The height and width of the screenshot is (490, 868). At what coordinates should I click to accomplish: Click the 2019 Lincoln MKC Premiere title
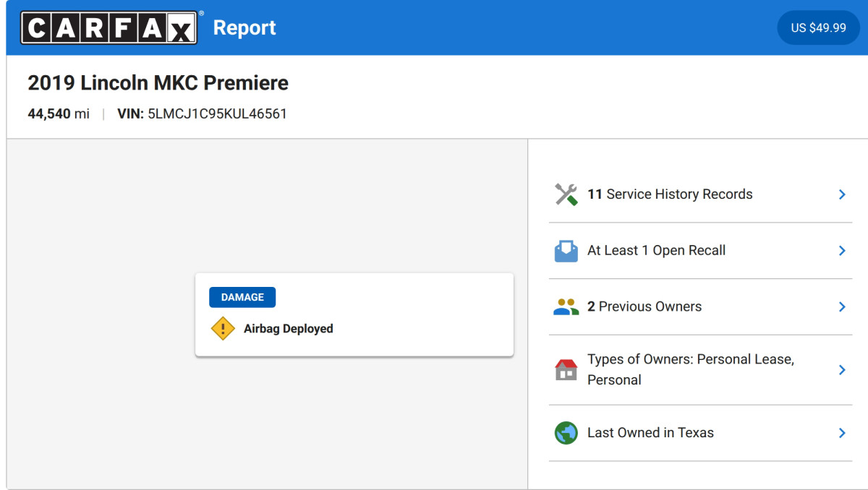(158, 83)
